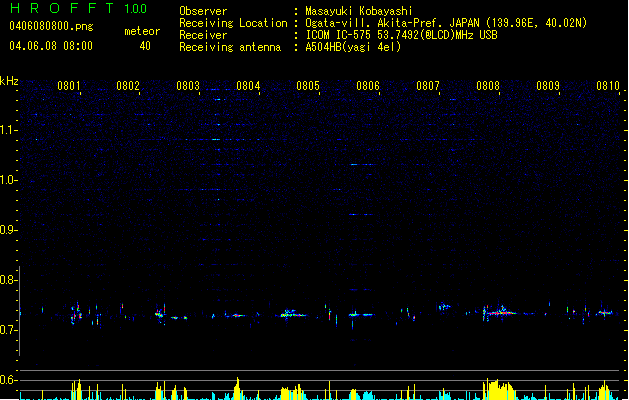629x400 pixels.
Task: Click the 0806 time marker
Action: tap(368, 86)
